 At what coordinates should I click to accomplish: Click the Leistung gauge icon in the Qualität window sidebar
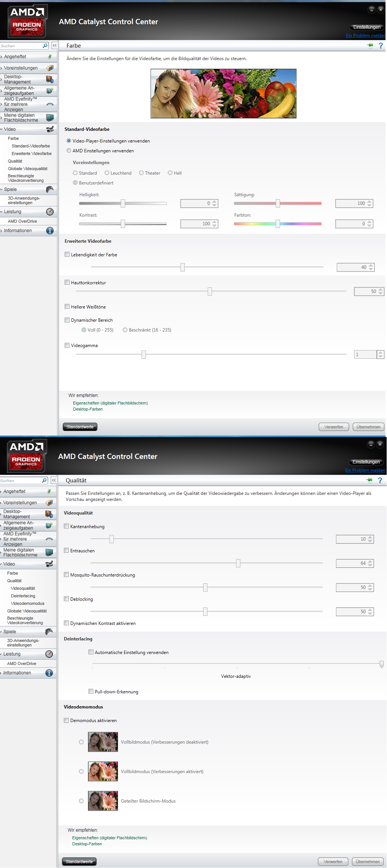click(x=49, y=654)
